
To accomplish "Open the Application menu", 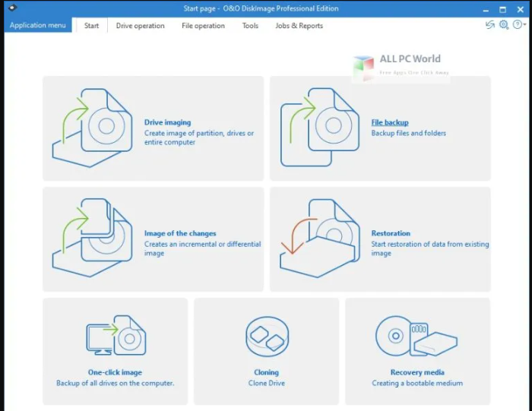I will 38,25.
